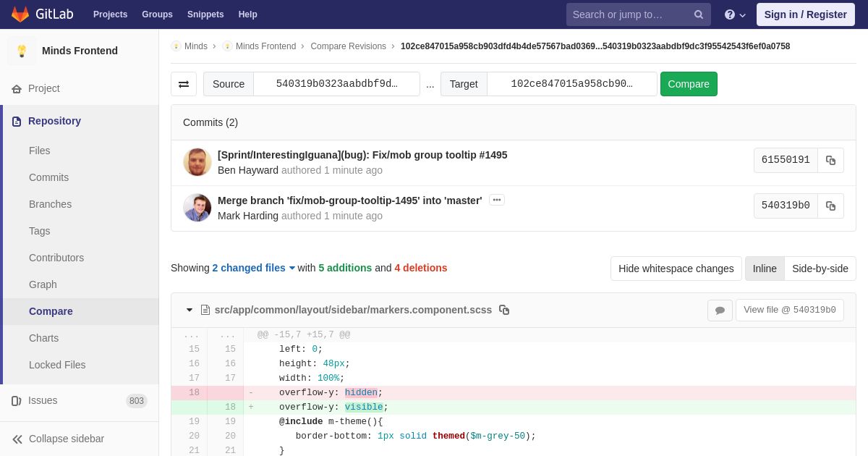Image resolution: width=868 pixels, height=456 pixels.
Task: Open the Help question mark menu
Action: (735, 14)
